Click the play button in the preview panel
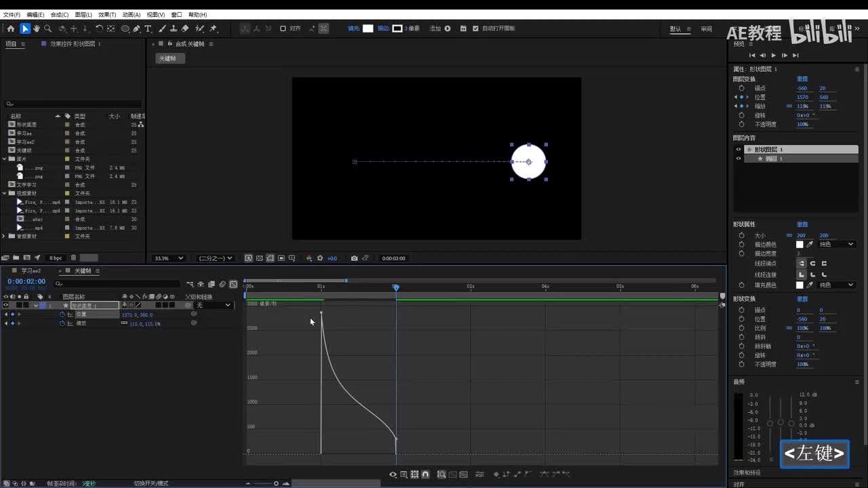 coord(773,55)
